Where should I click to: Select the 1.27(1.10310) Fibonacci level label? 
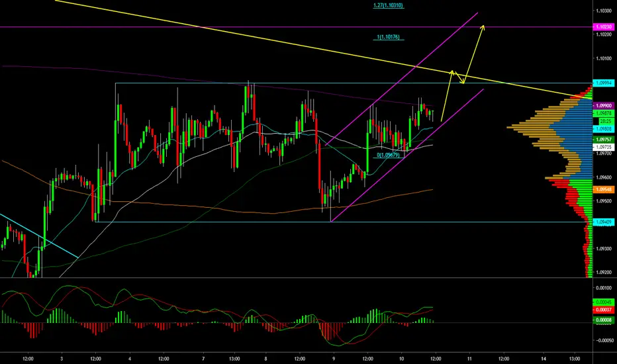(x=389, y=5)
